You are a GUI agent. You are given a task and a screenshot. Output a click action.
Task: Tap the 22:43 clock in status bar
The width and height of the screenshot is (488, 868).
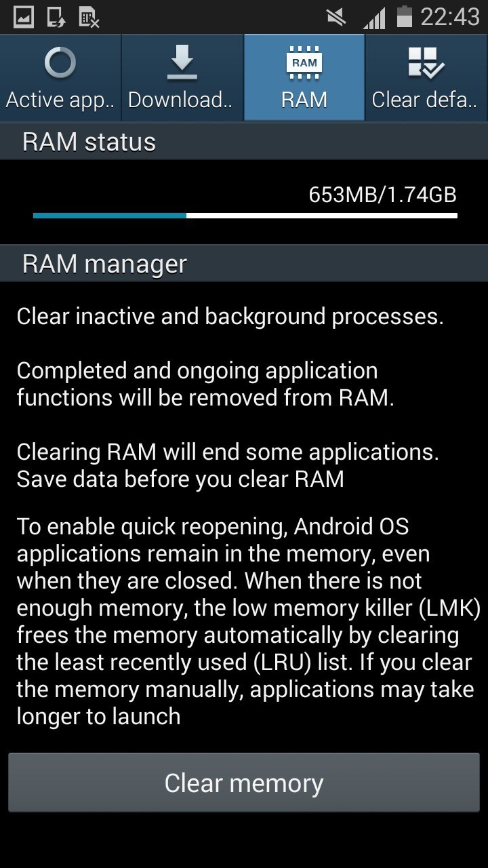tap(450, 16)
